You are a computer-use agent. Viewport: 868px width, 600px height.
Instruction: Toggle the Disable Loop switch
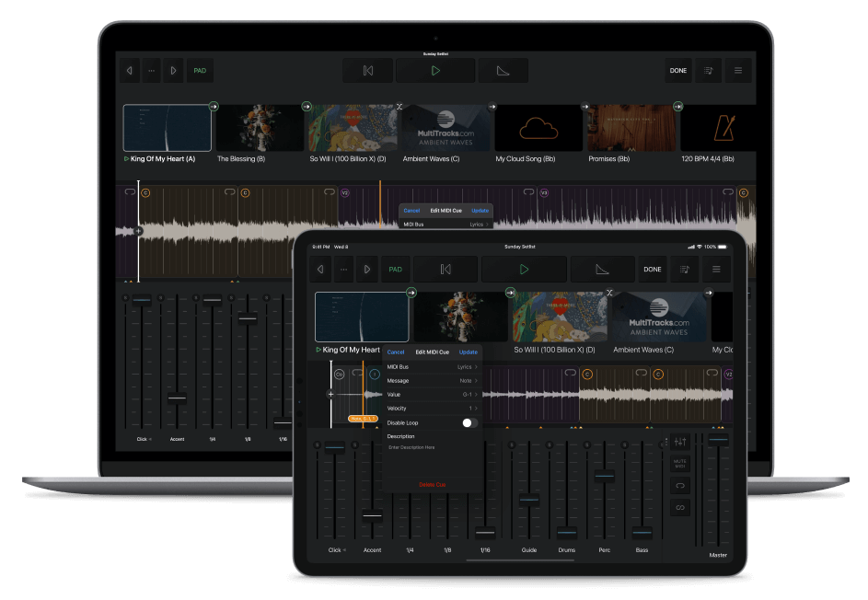(469, 422)
